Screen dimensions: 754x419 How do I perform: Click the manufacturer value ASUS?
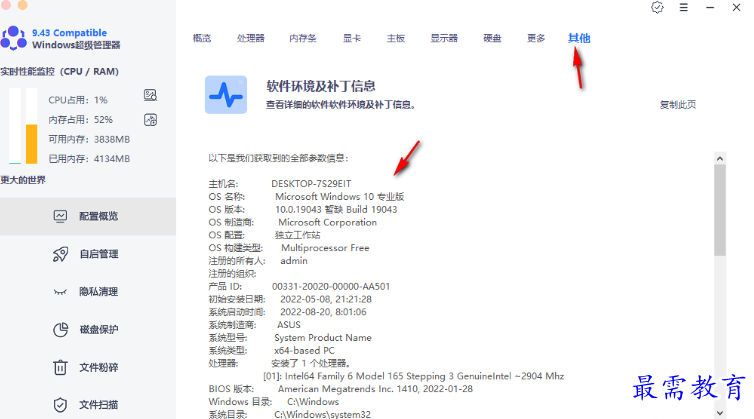click(x=289, y=325)
